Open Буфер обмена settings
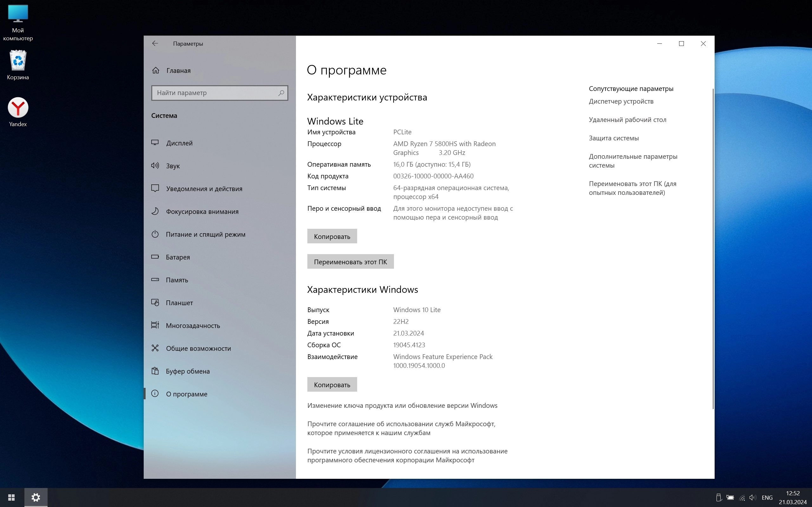The width and height of the screenshot is (812, 507). 187,371
